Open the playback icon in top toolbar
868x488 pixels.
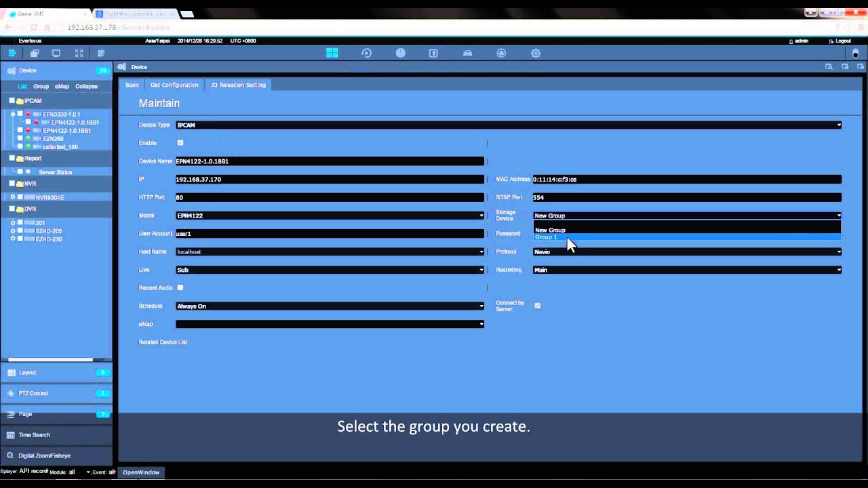[366, 53]
